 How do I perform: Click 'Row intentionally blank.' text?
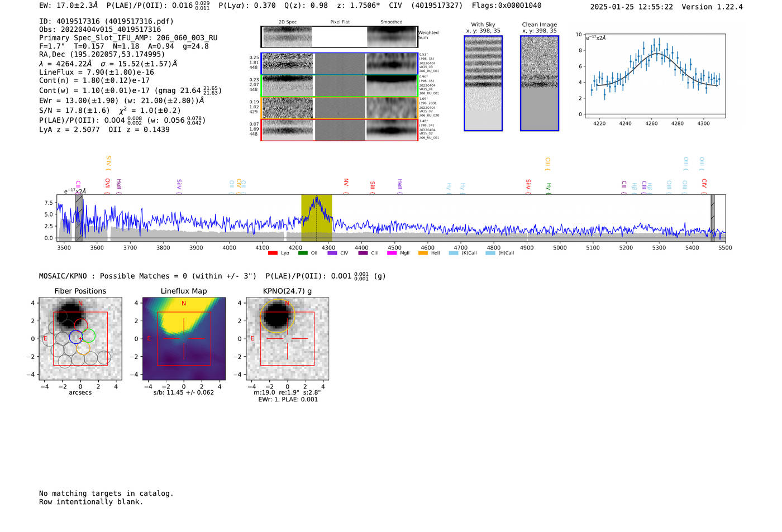[91, 502]
